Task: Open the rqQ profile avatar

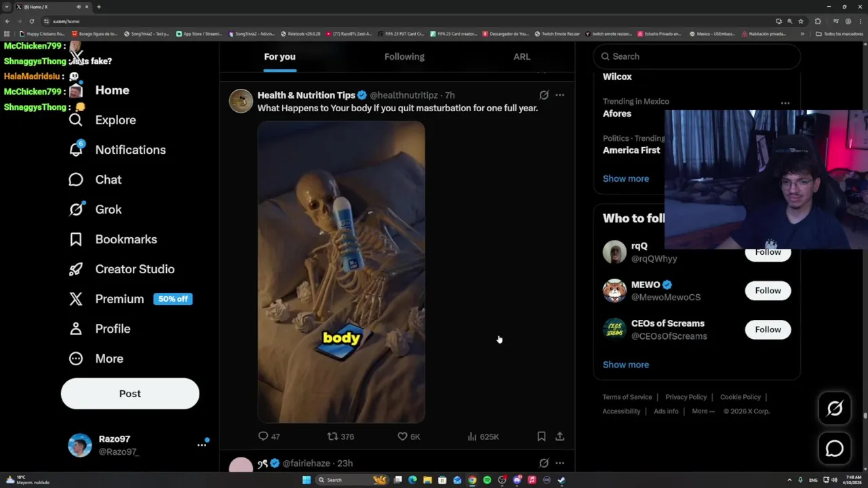Action: pyautogui.click(x=614, y=252)
